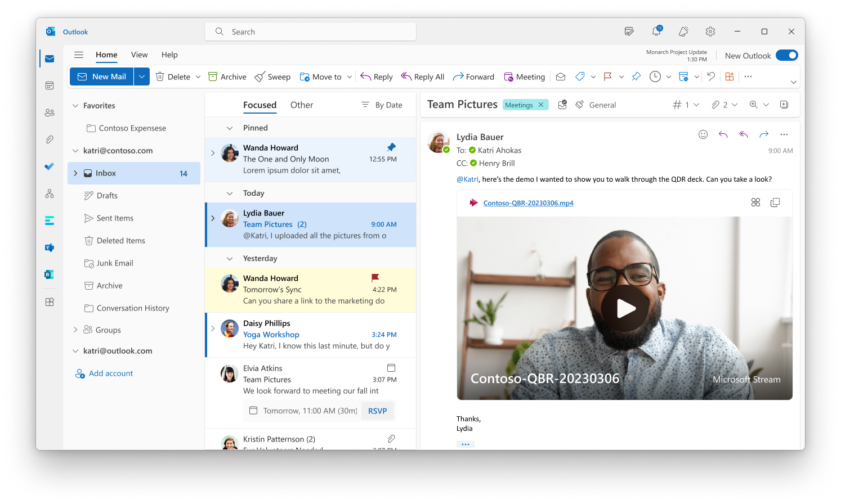Add an emoji reaction to Lydia's message
This screenshot has width=841, height=504.
click(703, 134)
